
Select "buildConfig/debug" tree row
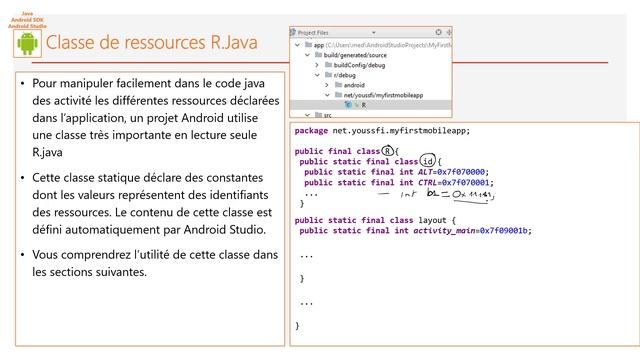pos(359,65)
